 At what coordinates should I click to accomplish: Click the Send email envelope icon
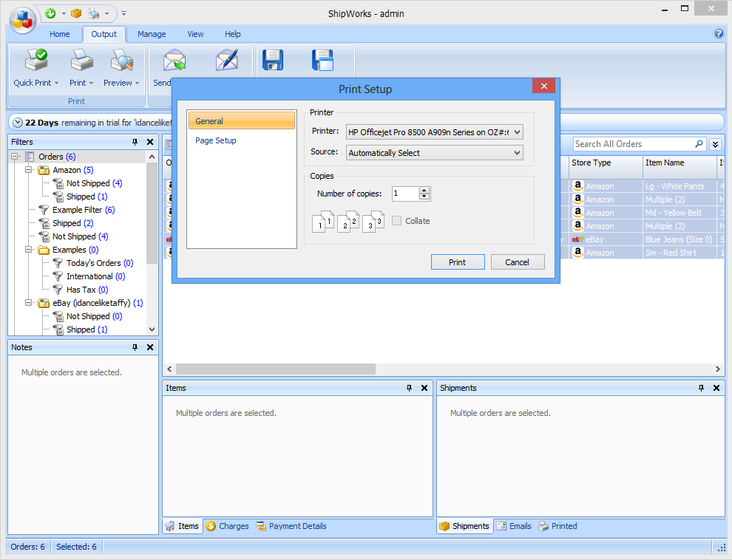174,61
